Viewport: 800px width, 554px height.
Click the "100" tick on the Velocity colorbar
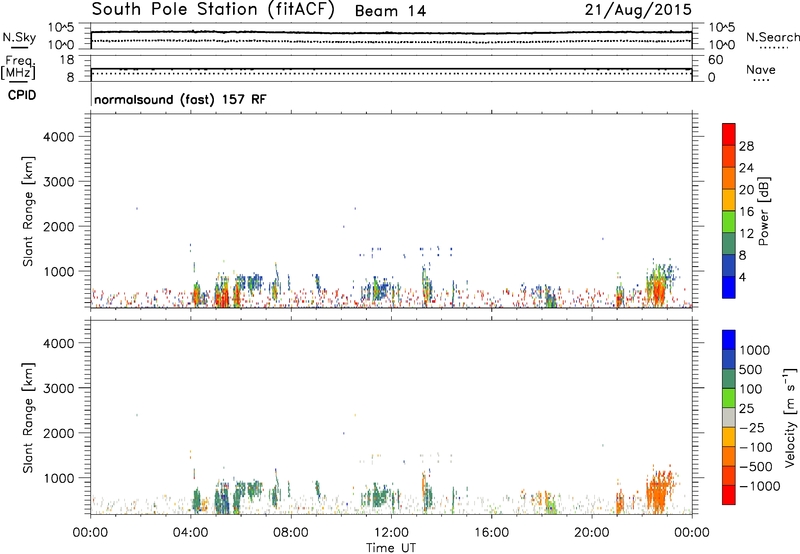click(751, 389)
